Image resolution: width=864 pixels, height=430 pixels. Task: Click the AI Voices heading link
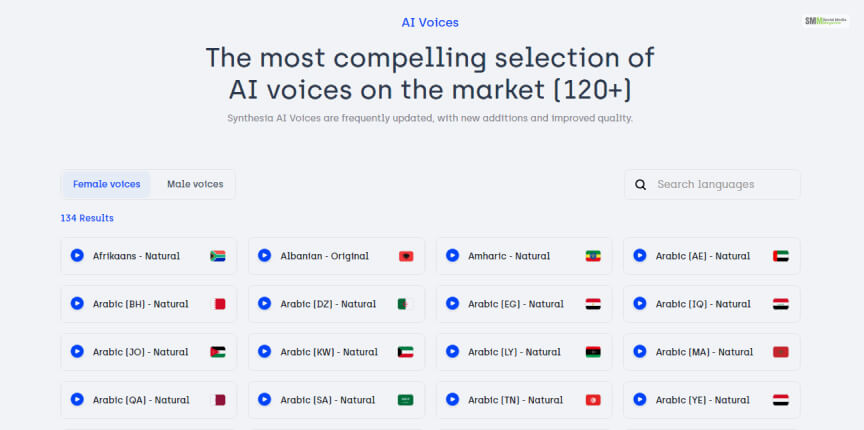tap(430, 22)
